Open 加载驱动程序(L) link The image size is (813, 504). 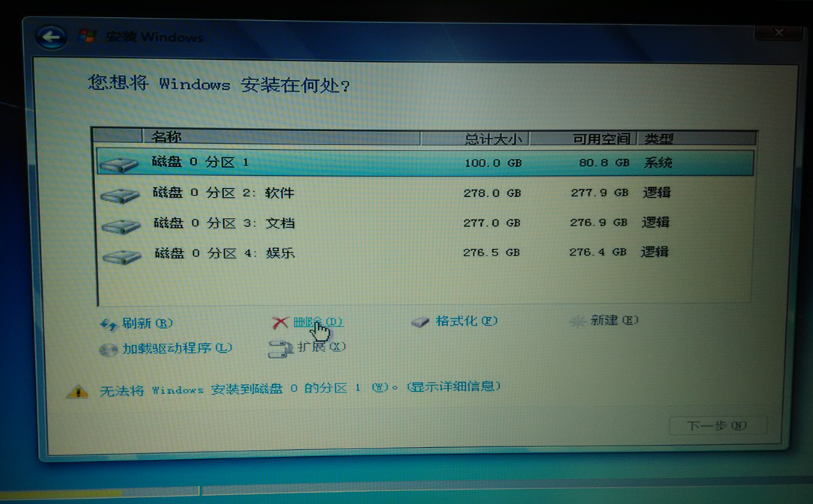click(x=178, y=348)
